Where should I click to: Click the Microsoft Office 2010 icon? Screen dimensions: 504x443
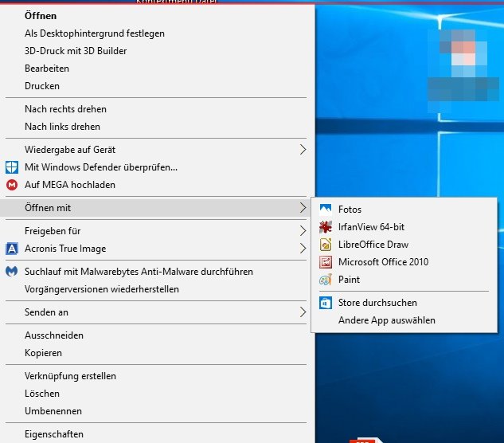click(x=326, y=262)
